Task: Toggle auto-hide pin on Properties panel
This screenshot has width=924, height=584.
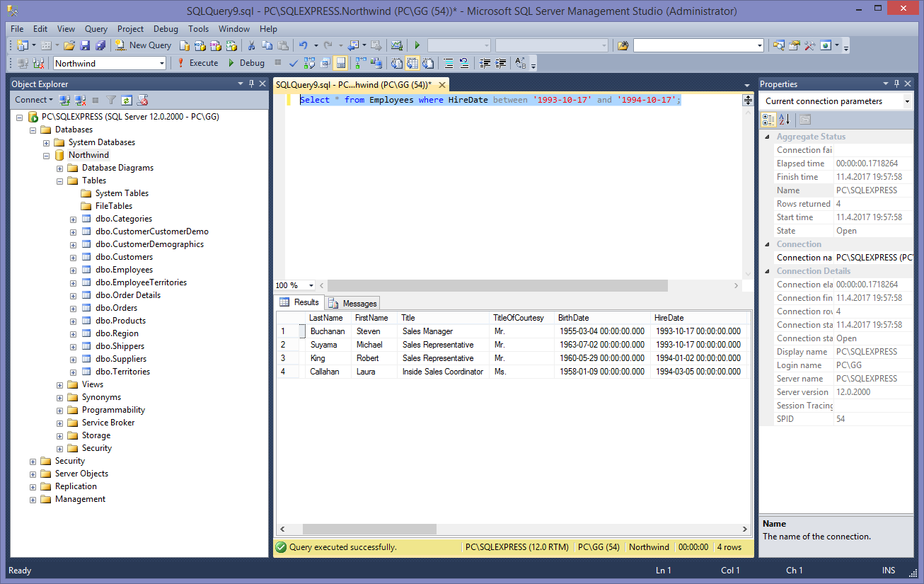Action: tap(897, 84)
